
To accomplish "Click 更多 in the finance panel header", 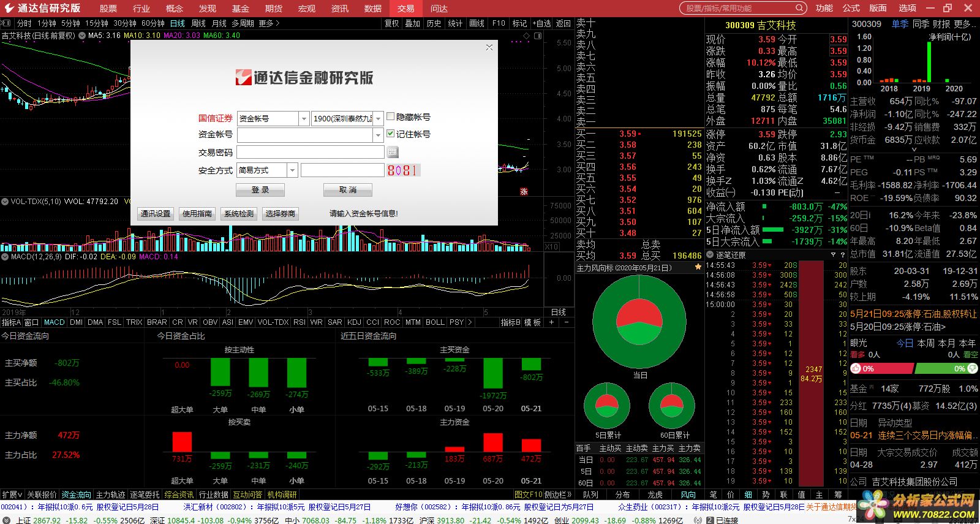I will [x=965, y=24].
